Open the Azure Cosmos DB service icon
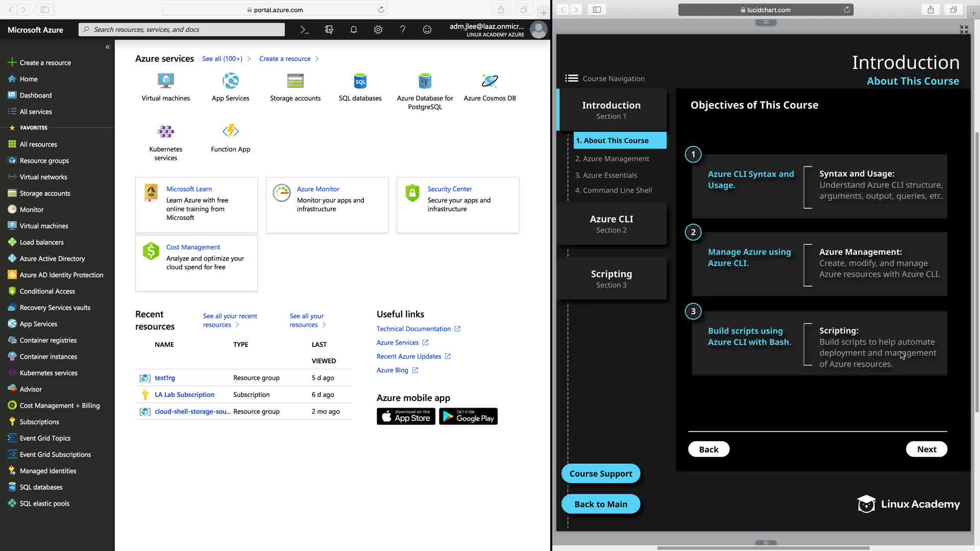980x551 pixels. 489,81
